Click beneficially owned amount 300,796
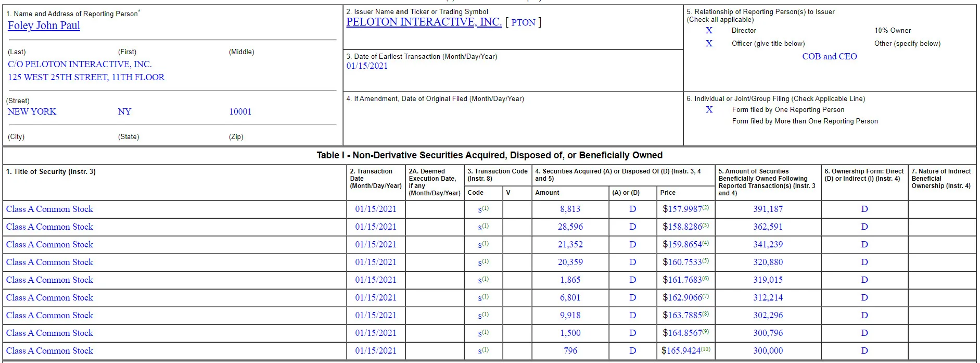 pos(768,333)
